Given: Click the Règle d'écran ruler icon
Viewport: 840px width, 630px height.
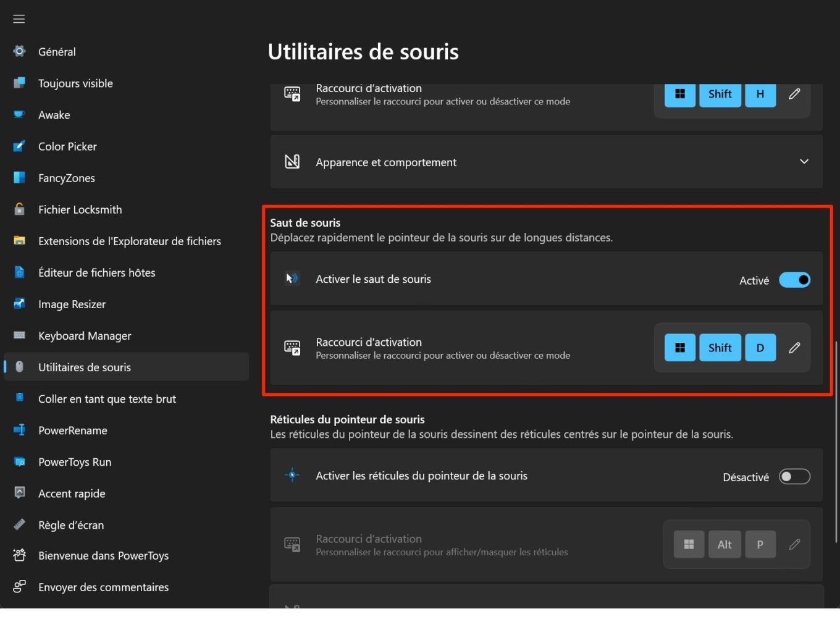Looking at the screenshot, I should click(20, 524).
